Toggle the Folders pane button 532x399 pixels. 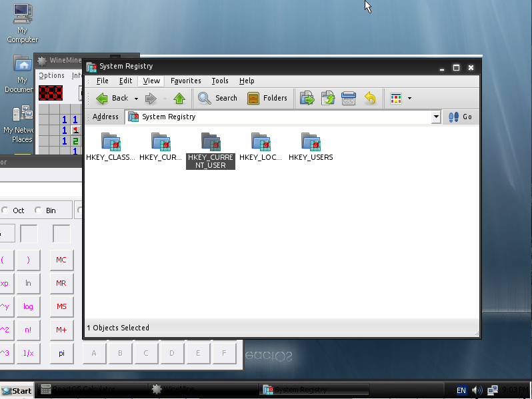267,99
